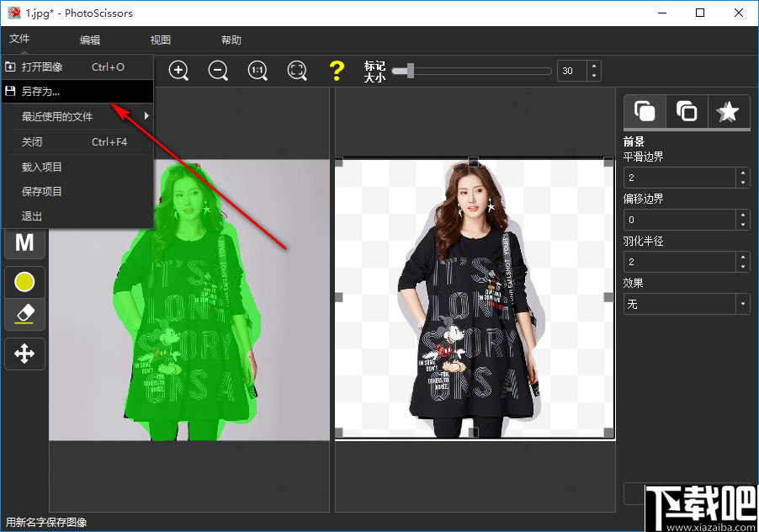Click the left-middle crop handle on result image
This screenshot has width=759, height=532.
[x=339, y=297]
